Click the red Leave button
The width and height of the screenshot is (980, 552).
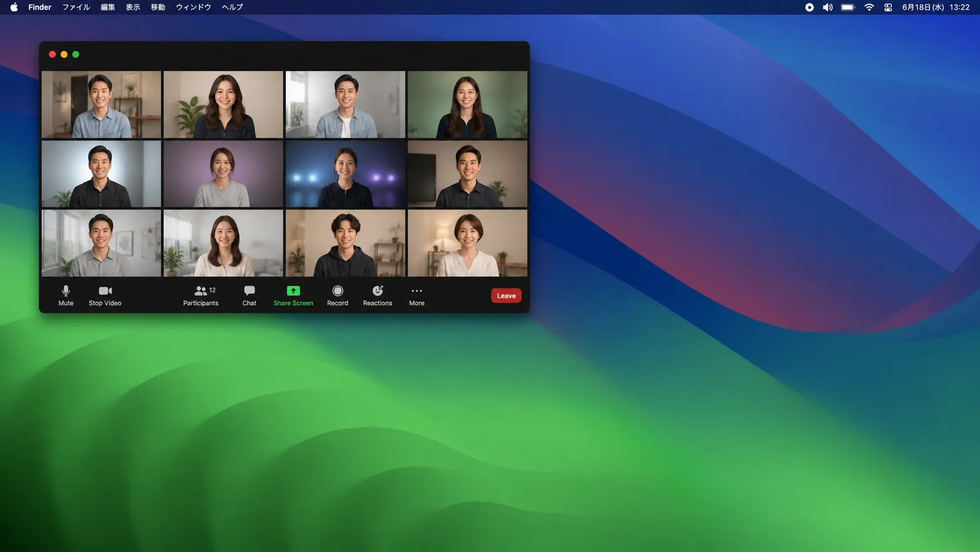tap(506, 296)
